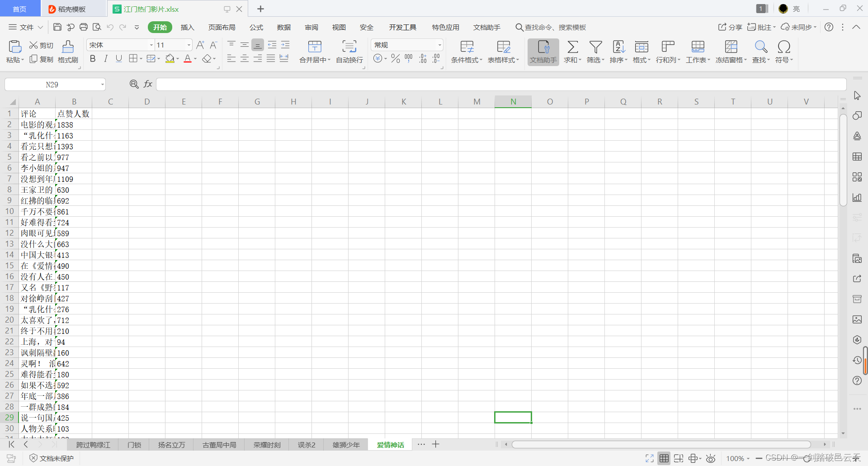Switch to the 扬名立万 sheet tab

(x=171, y=445)
